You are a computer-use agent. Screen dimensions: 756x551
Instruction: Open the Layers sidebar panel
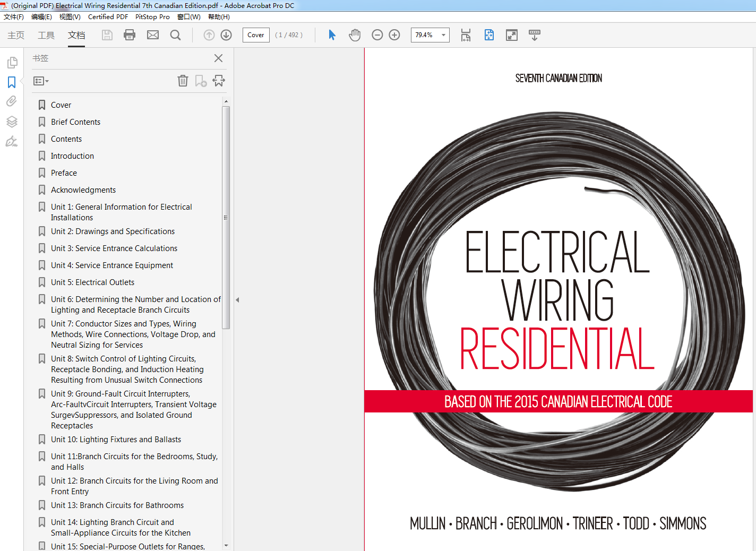click(12, 122)
